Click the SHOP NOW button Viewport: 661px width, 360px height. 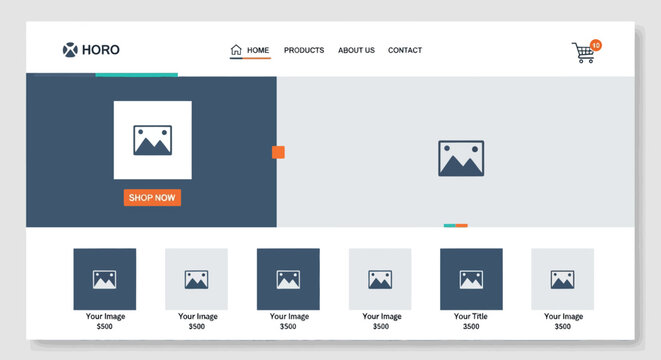152,198
